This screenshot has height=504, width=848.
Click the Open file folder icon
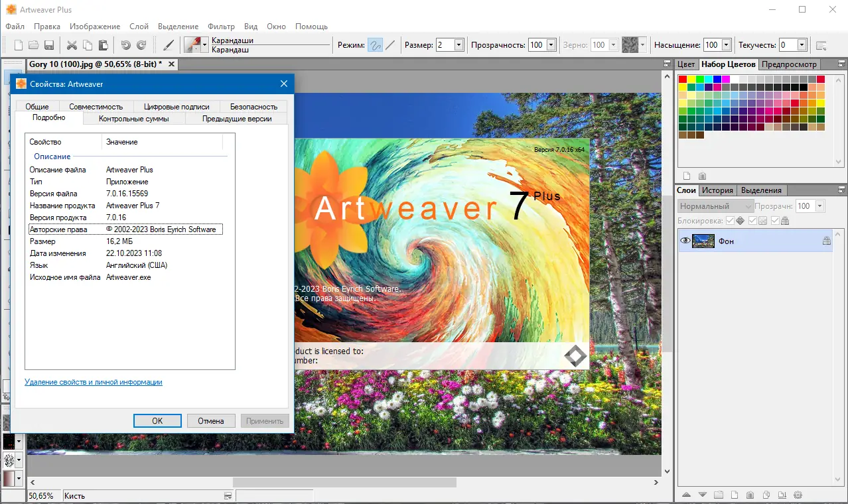click(x=33, y=45)
